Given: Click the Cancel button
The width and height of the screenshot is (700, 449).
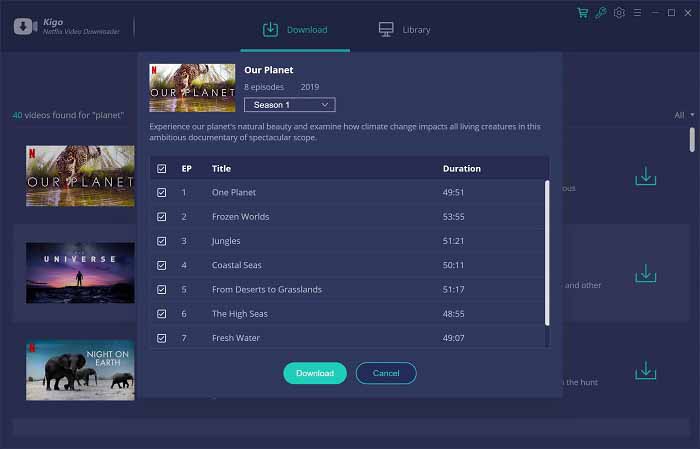Looking at the screenshot, I should pyautogui.click(x=386, y=373).
